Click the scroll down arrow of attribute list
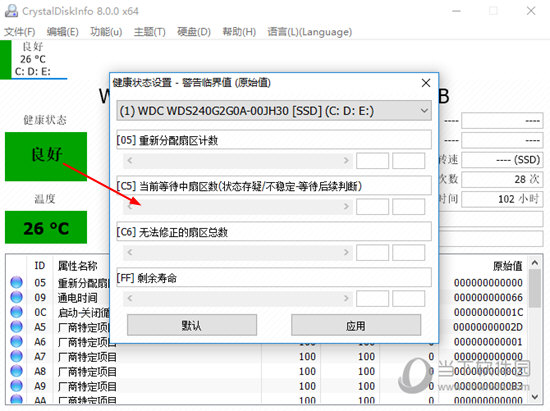The width and height of the screenshot is (550, 411). pos(535,397)
